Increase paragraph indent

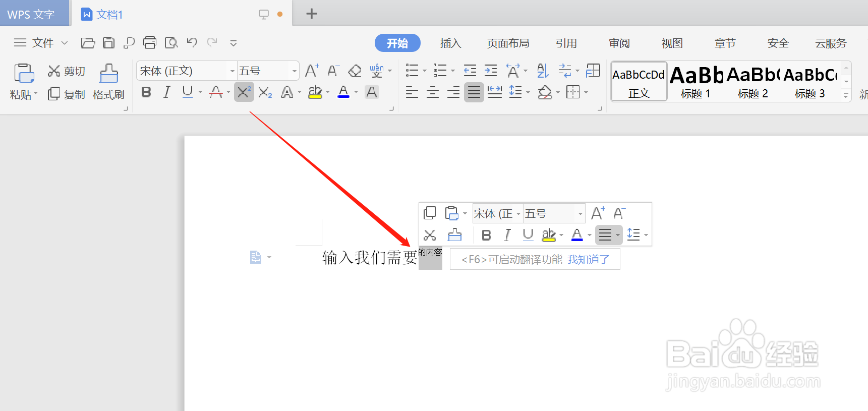[491, 71]
